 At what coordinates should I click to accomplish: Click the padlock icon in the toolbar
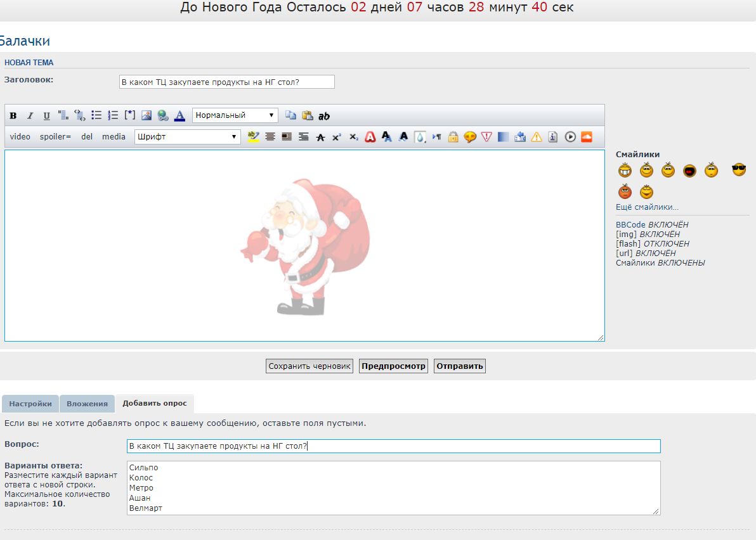coord(453,137)
